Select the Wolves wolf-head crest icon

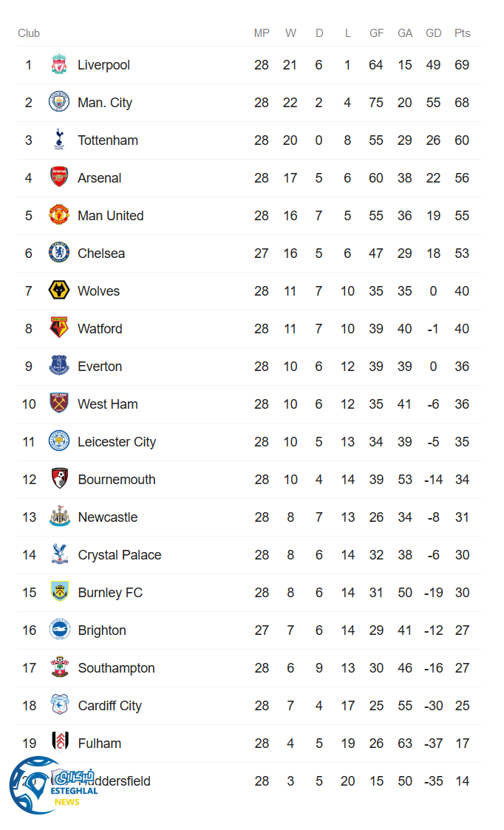(x=59, y=291)
